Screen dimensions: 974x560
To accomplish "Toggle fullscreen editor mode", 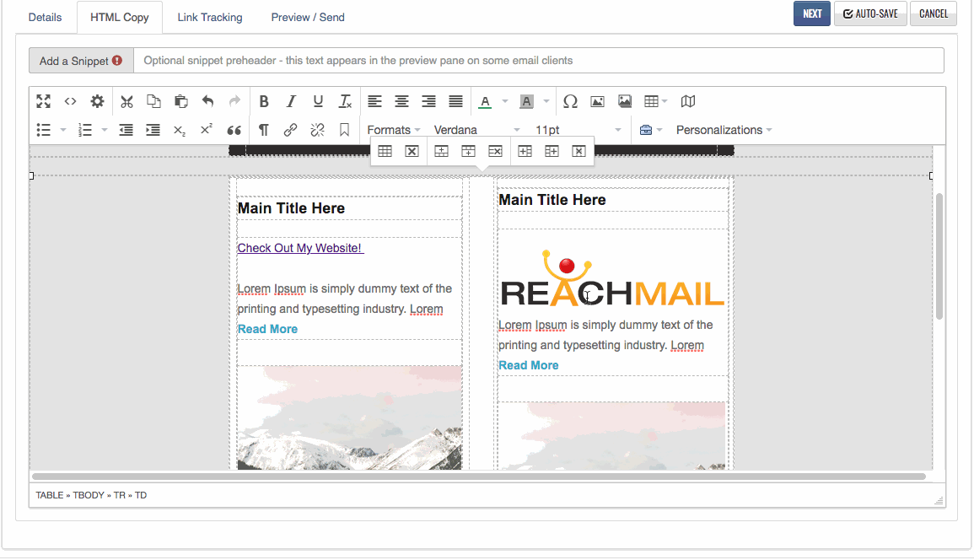I will tap(44, 101).
